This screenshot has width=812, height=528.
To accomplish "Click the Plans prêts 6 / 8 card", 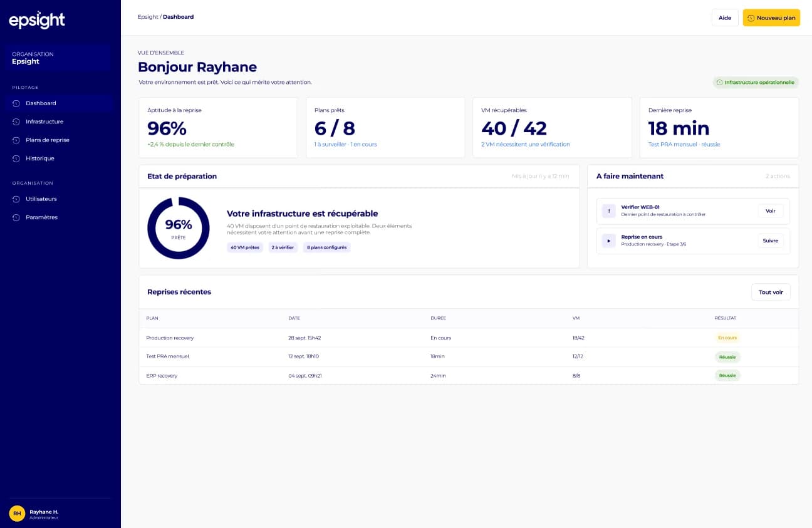I will coord(385,128).
